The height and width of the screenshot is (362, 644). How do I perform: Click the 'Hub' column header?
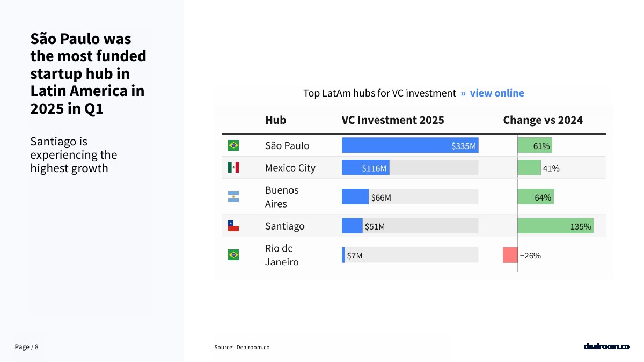pyautogui.click(x=275, y=120)
